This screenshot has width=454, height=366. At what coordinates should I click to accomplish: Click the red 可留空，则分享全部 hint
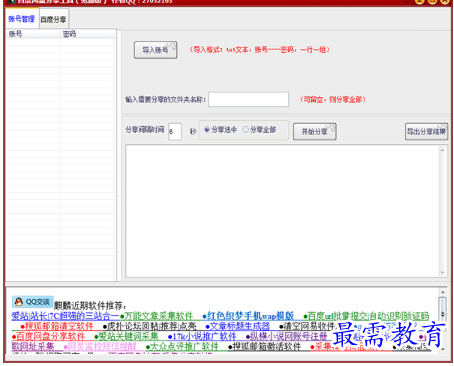click(333, 99)
